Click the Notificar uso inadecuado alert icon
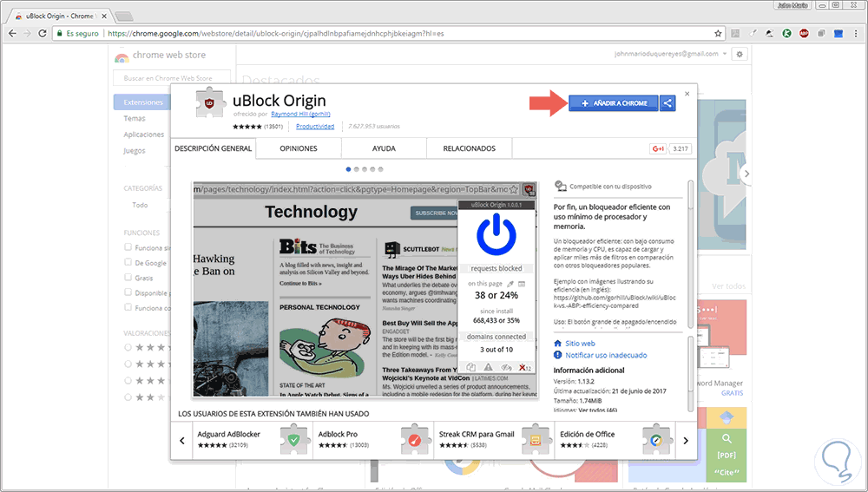This screenshot has width=868, height=492. pos(557,355)
